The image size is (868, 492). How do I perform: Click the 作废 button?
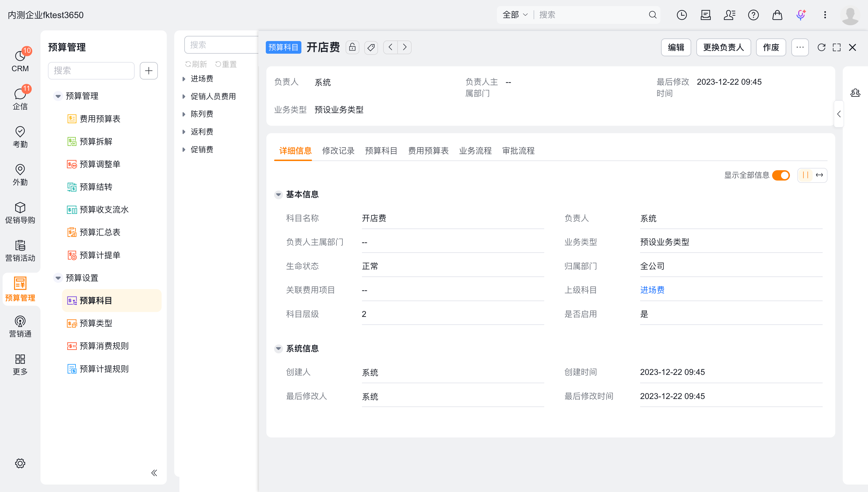(771, 47)
